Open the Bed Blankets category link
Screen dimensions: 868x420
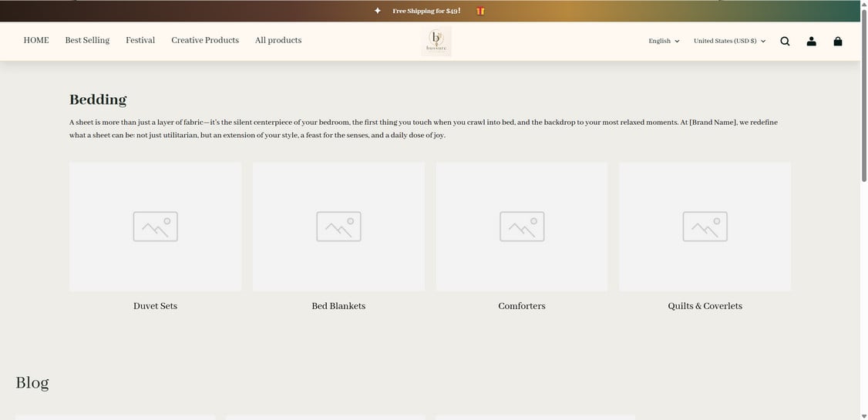tap(338, 306)
